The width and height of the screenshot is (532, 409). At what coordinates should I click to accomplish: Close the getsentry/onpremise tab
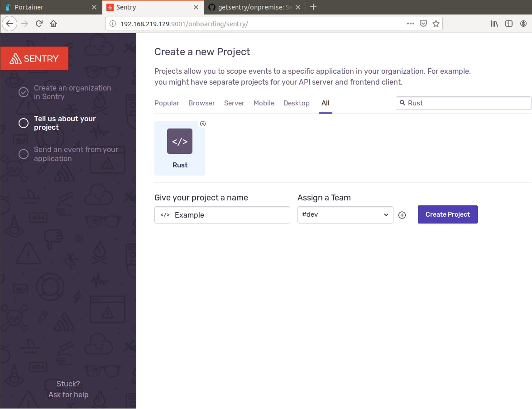tap(297, 7)
